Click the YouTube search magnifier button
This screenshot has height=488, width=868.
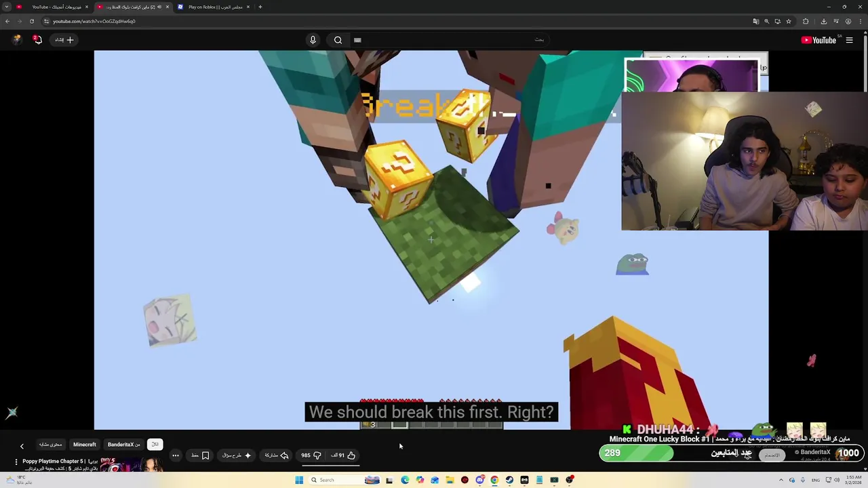point(338,40)
